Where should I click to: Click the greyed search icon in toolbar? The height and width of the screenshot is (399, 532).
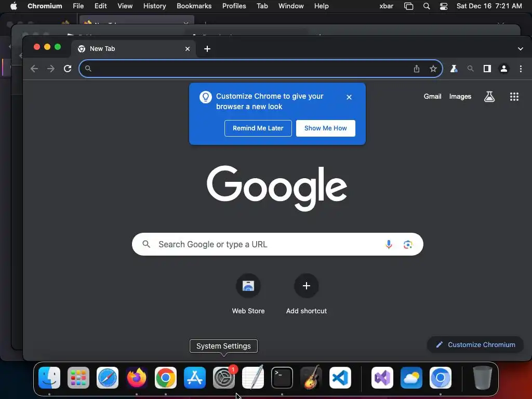[x=470, y=69]
